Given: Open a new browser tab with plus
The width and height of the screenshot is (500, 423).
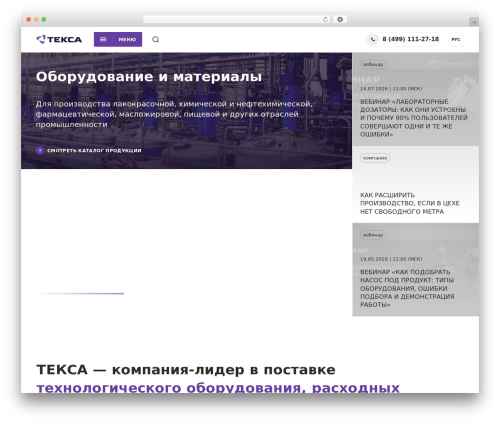Looking at the screenshot, I should pyautogui.click(x=474, y=22).
